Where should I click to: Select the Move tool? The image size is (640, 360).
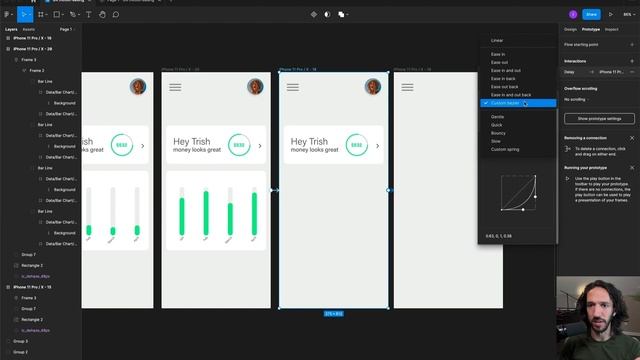(x=24, y=14)
